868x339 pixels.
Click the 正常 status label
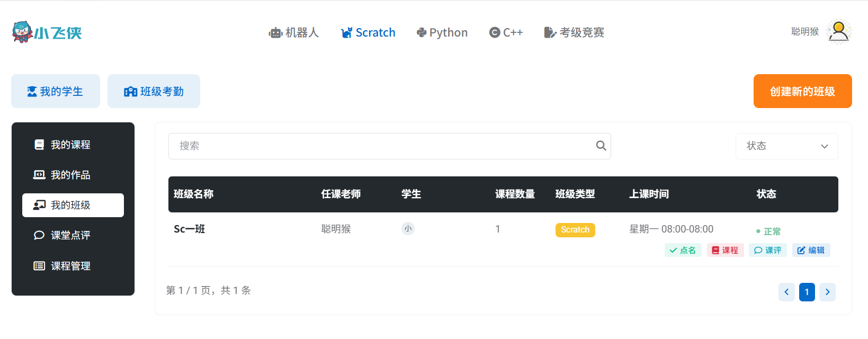click(768, 231)
